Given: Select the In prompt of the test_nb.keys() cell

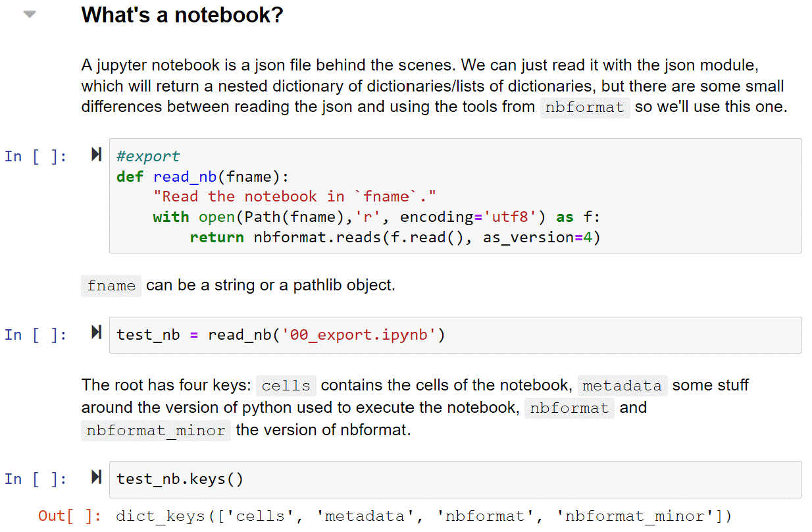Looking at the screenshot, I should click(35, 479).
